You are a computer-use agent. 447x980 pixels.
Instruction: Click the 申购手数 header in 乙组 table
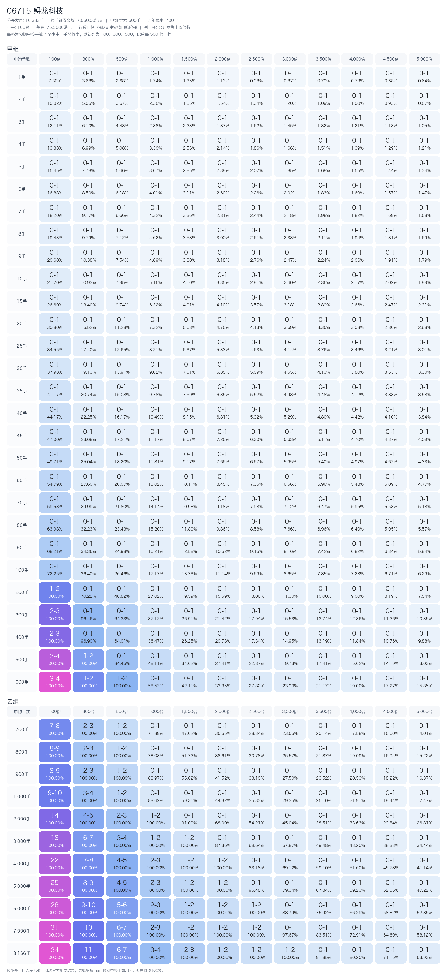click(x=22, y=711)
